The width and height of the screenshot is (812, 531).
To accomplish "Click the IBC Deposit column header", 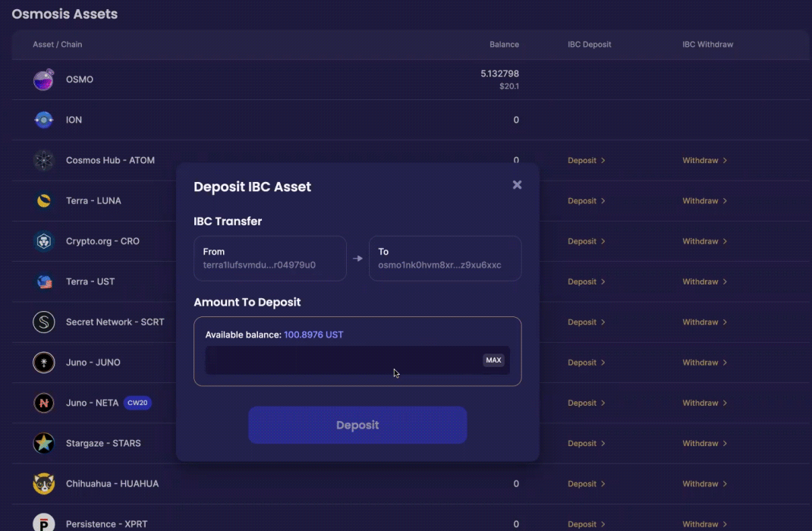I will coord(590,45).
